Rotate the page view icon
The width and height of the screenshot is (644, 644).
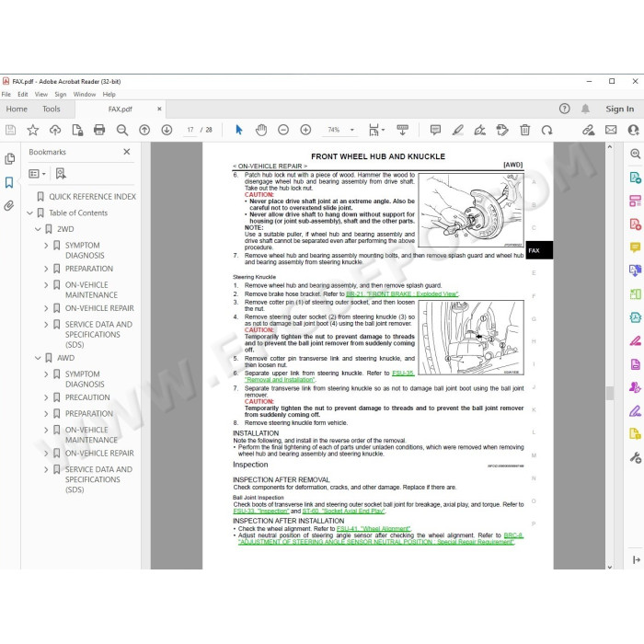[547, 131]
